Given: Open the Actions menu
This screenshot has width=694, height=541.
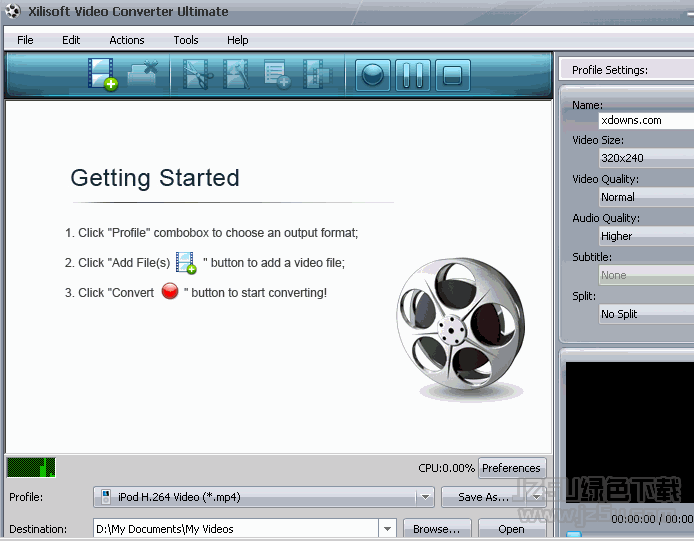Looking at the screenshot, I should tap(127, 40).
